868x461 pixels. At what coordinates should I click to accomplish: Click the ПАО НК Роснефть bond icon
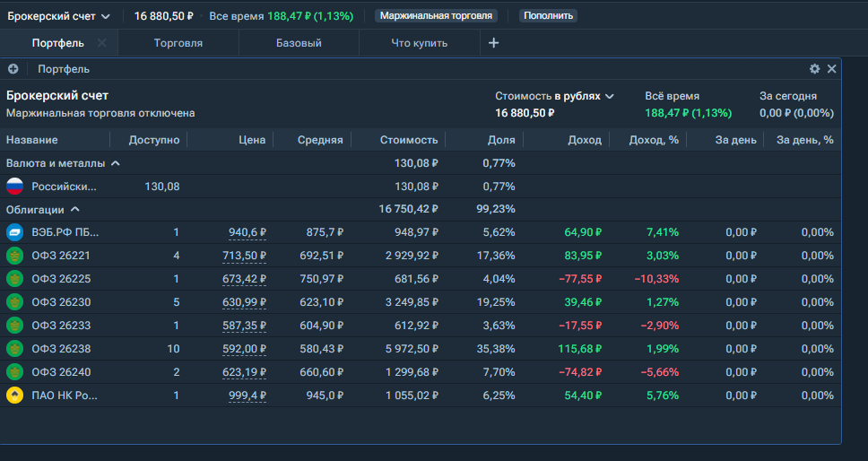click(15, 396)
